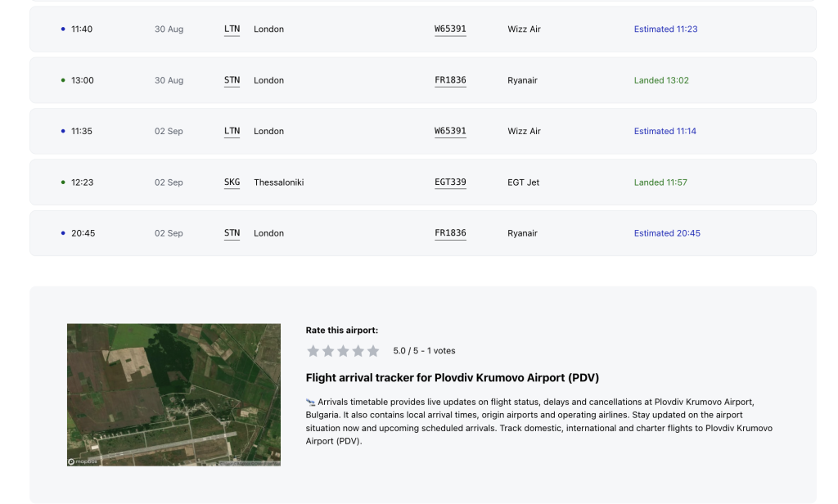
Task: Click the 13:00 scheduled arrival time
Action: (83, 81)
